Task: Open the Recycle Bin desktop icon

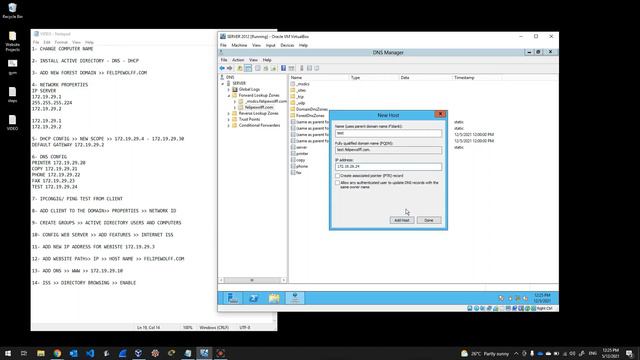Action: coord(13,11)
